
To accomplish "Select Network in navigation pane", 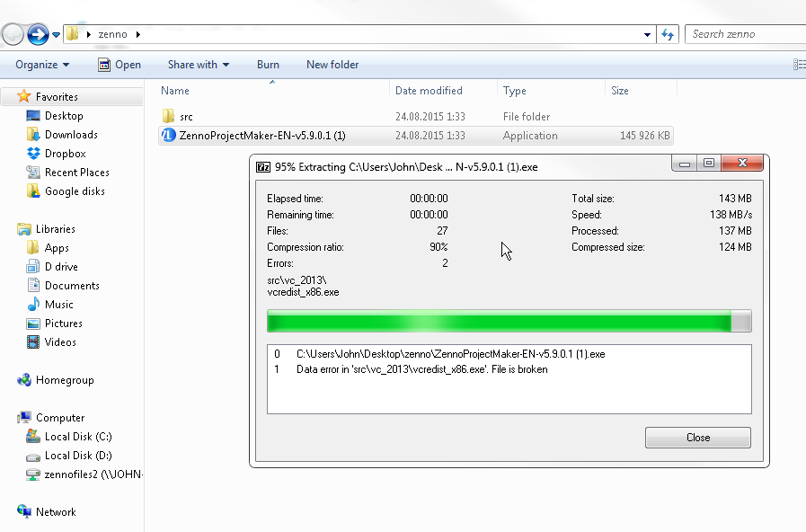I will [x=56, y=512].
